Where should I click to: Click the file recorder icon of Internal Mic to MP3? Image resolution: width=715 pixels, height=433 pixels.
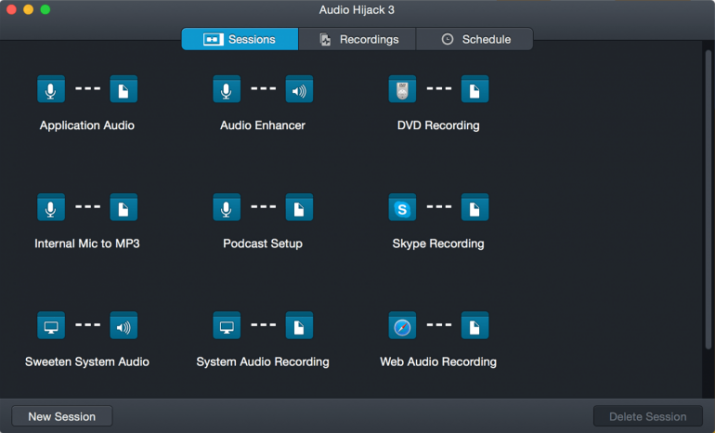[x=124, y=207]
